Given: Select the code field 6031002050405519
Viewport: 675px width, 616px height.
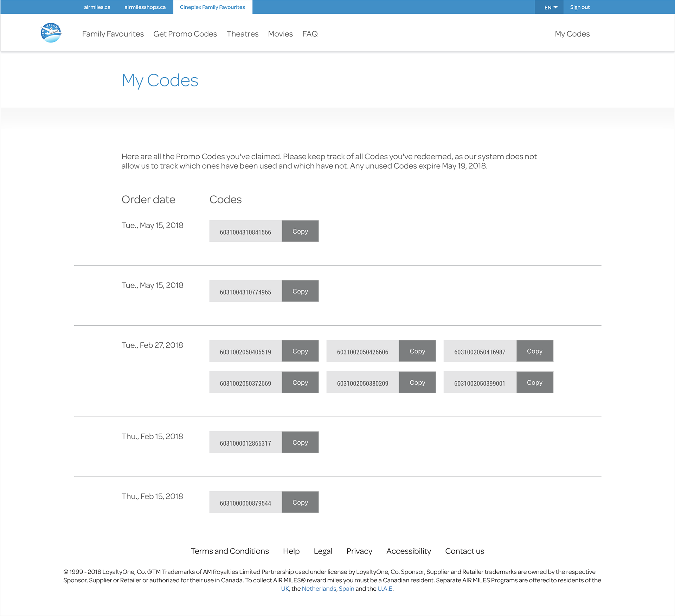Looking at the screenshot, I should point(245,351).
